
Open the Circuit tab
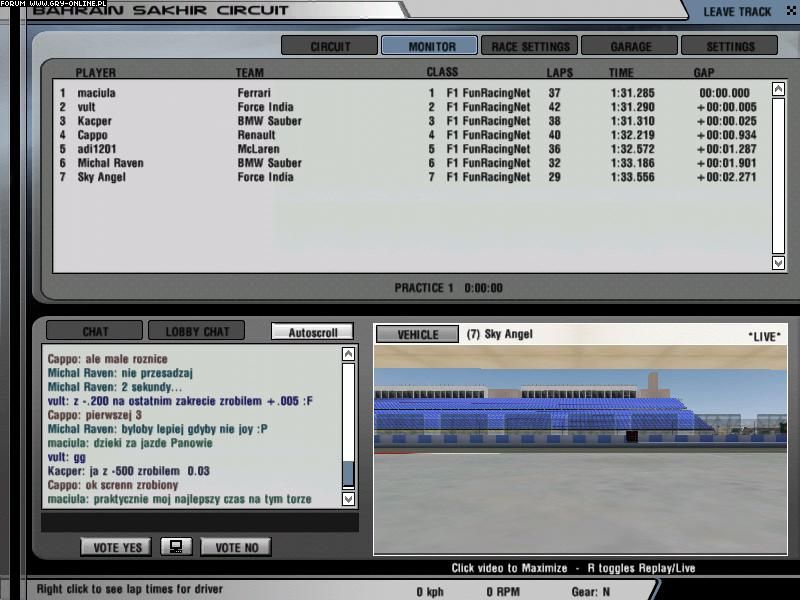pos(330,46)
